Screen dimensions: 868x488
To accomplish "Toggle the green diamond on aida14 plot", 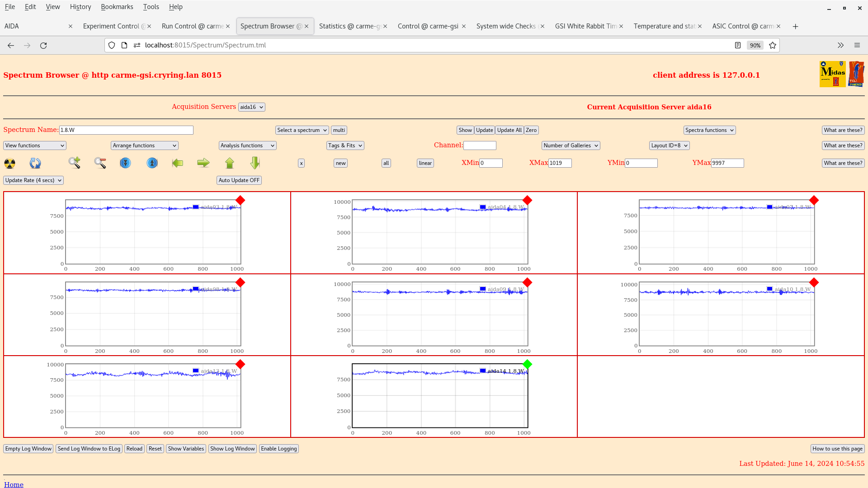I will 527,364.
